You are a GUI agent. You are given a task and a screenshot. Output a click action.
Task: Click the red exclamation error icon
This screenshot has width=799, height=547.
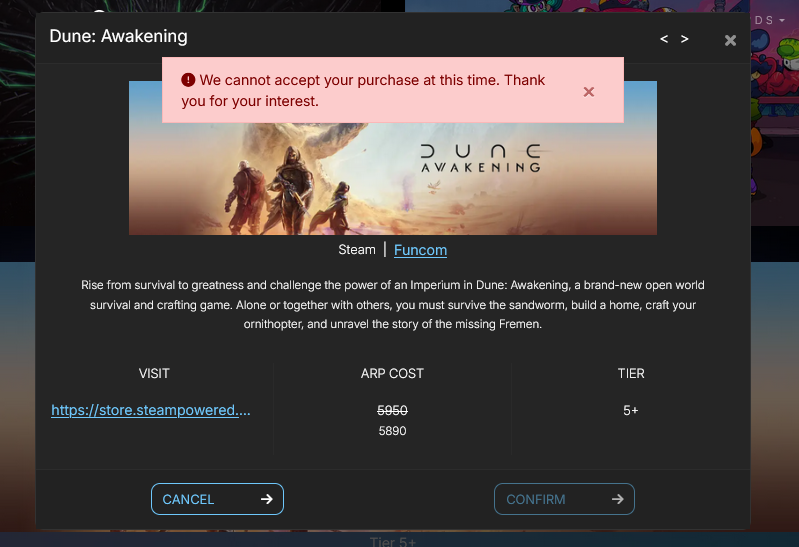tap(188, 80)
